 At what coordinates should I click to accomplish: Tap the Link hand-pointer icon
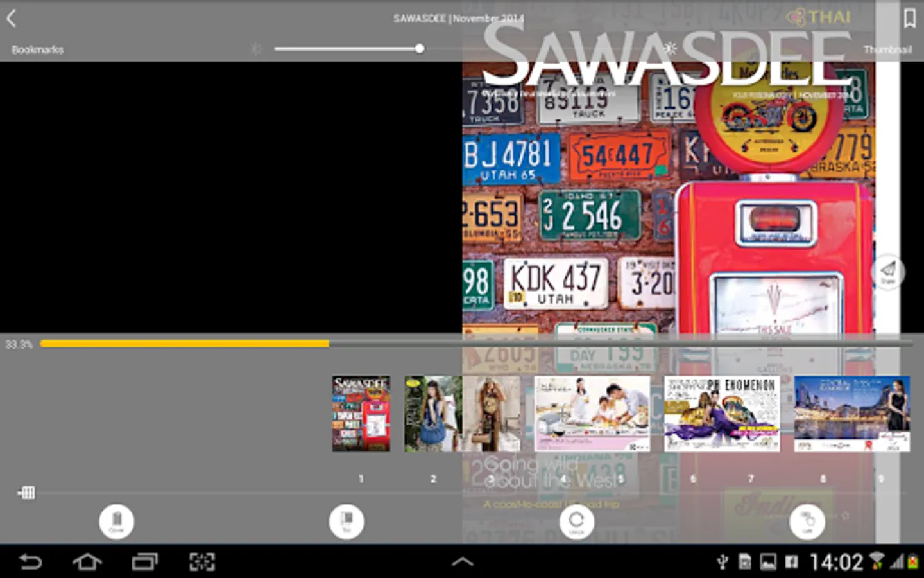pyautogui.click(x=807, y=521)
